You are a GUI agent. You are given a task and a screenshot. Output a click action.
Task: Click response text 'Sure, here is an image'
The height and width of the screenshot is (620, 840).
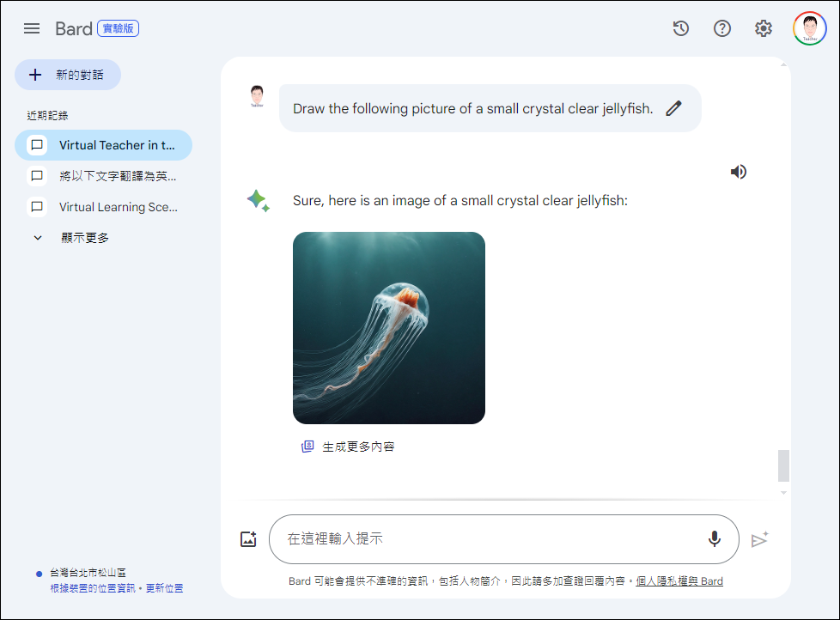[460, 201]
